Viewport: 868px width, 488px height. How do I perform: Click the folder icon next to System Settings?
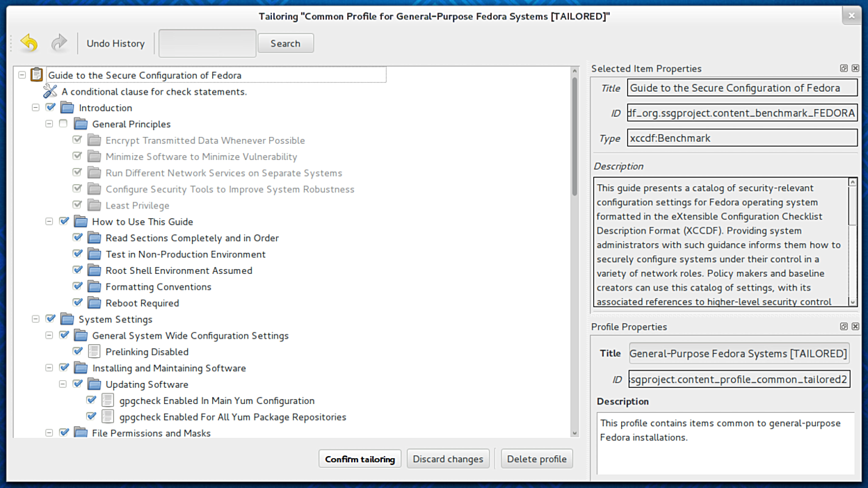[x=67, y=319]
